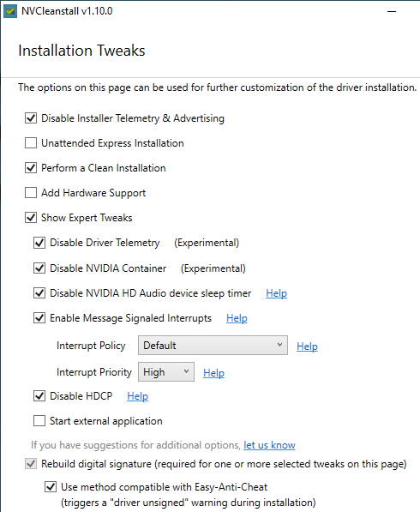Open Help link next to Message Signaled Interrupts
420x512 pixels.
[x=237, y=318]
